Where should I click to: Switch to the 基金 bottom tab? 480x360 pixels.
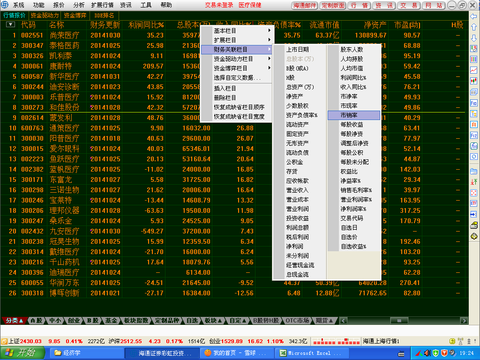111,320
